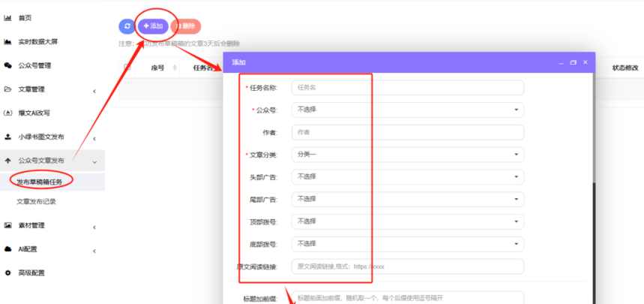644x304 pixels.
Task: Open the 文章分类 dropdown showing 分类一
Action: [x=407, y=155]
